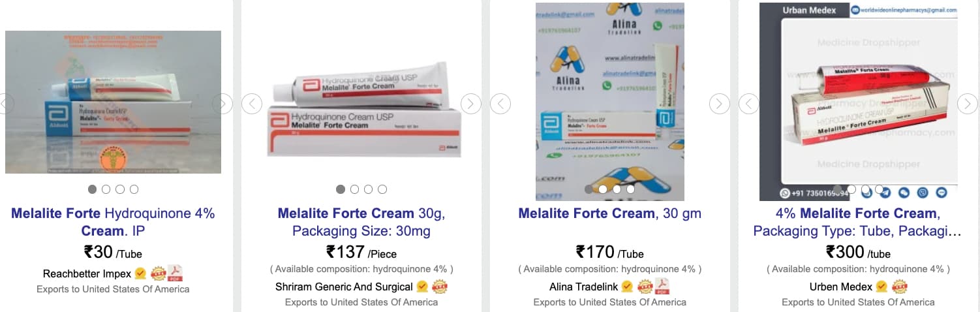Select the fourth image dot under Reachbetter product
This screenshot has width=980, height=312.
(x=134, y=189)
